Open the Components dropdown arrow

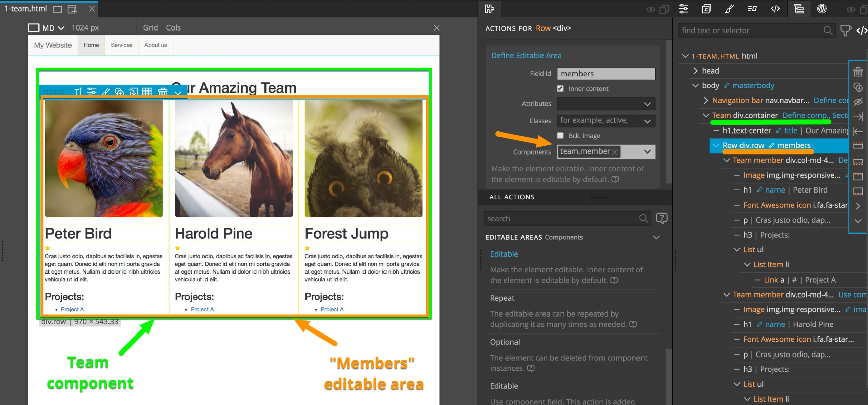(x=647, y=151)
